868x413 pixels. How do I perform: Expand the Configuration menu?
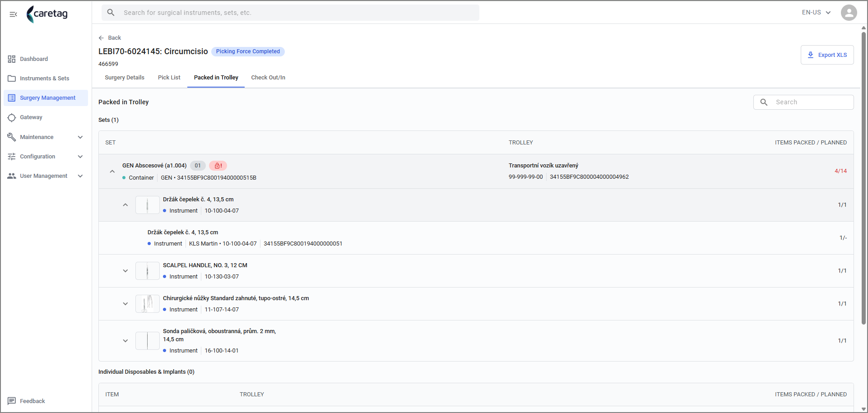[46, 157]
